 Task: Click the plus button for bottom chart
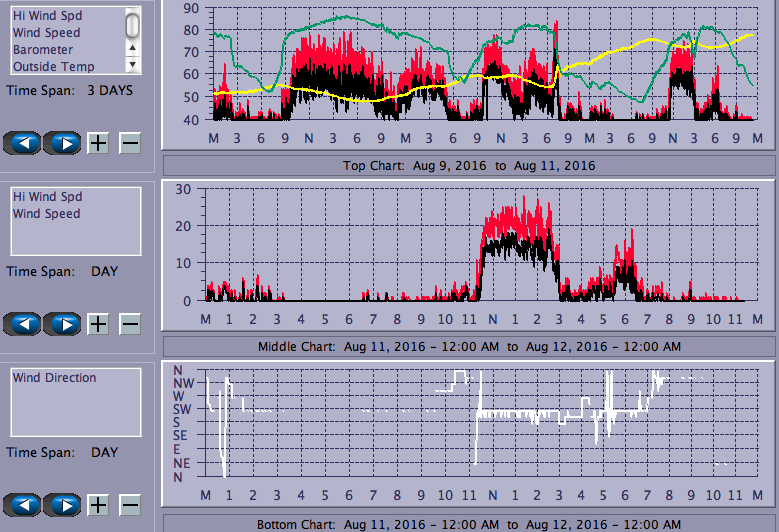click(x=98, y=505)
